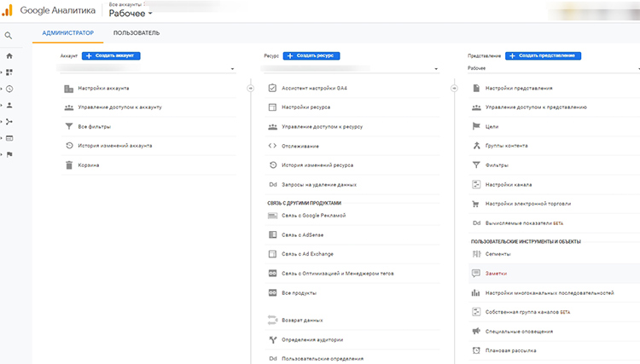Switch to the Пользователь tab

coord(136,33)
